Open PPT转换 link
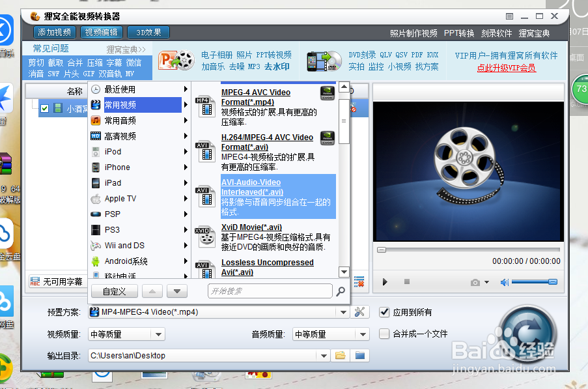 pos(459,33)
